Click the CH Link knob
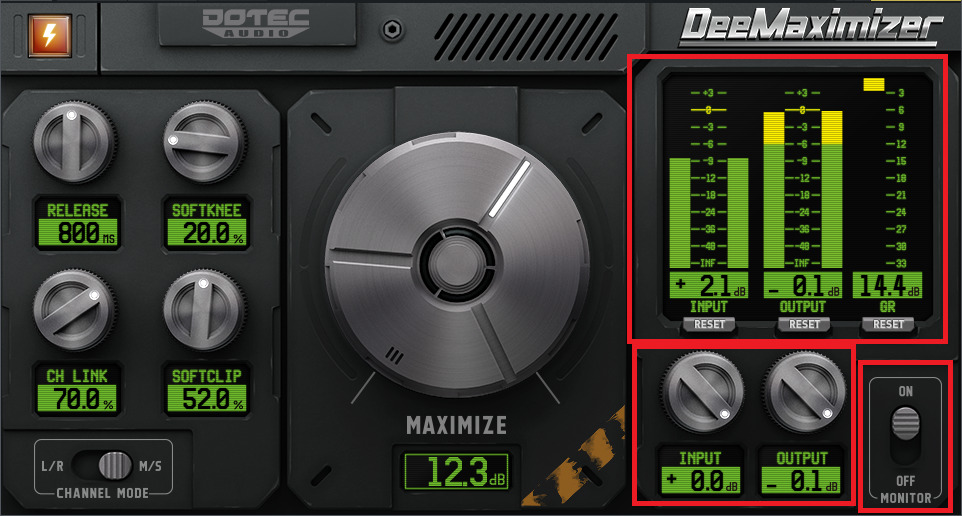This screenshot has width=962, height=516. pyautogui.click(x=74, y=310)
